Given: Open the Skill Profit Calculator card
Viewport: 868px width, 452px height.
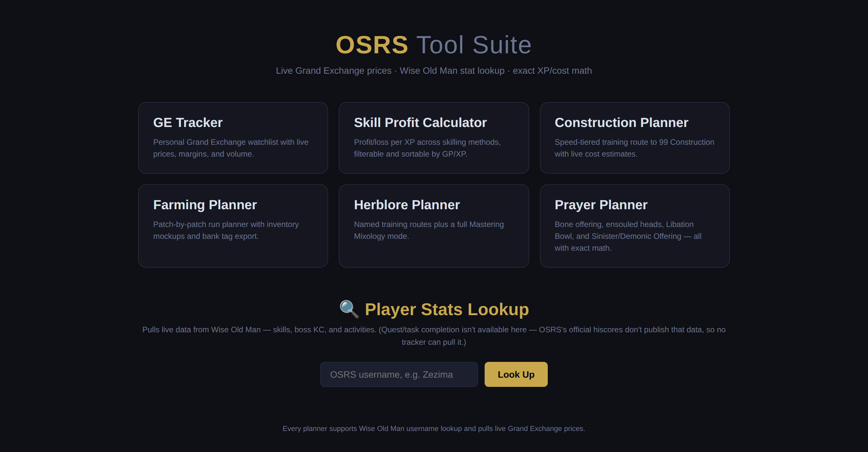Looking at the screenshot, I should tap(434, 138).
